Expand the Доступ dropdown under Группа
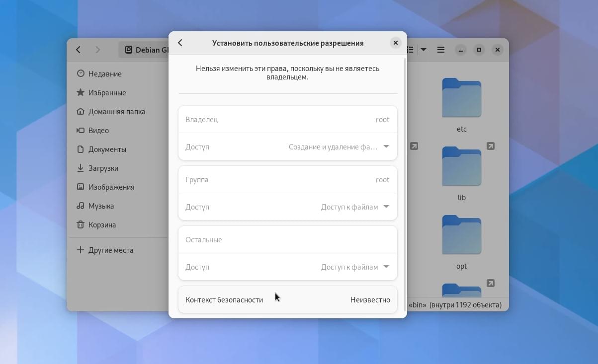The height and width of the screenshot is (364, 598). click(288, 207)
